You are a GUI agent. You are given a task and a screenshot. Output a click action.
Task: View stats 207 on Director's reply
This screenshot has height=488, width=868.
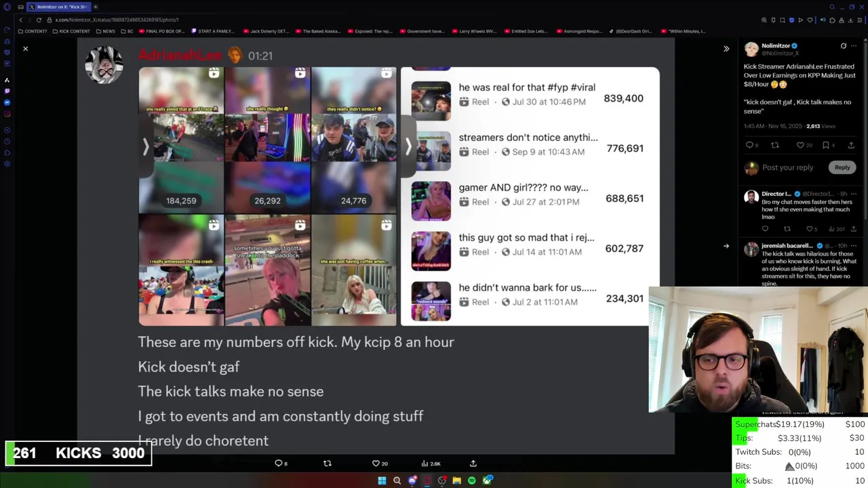[837, 229]
